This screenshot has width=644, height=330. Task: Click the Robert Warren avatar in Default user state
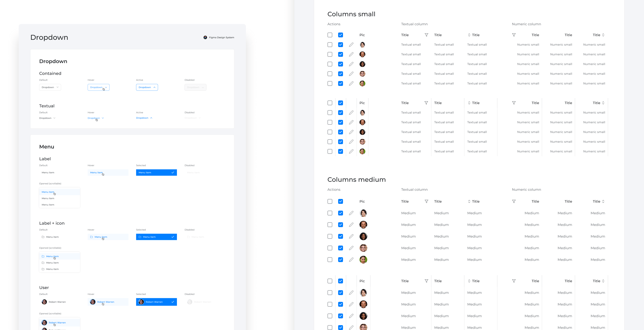44,302
